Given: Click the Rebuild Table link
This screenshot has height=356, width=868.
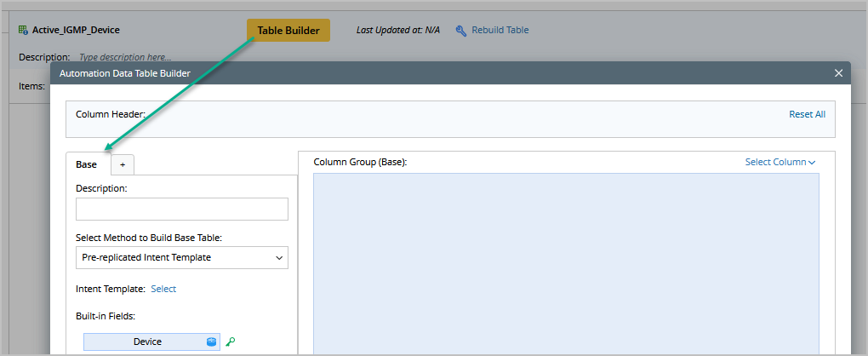Looking at the screenshot, I should coord(500,30).
